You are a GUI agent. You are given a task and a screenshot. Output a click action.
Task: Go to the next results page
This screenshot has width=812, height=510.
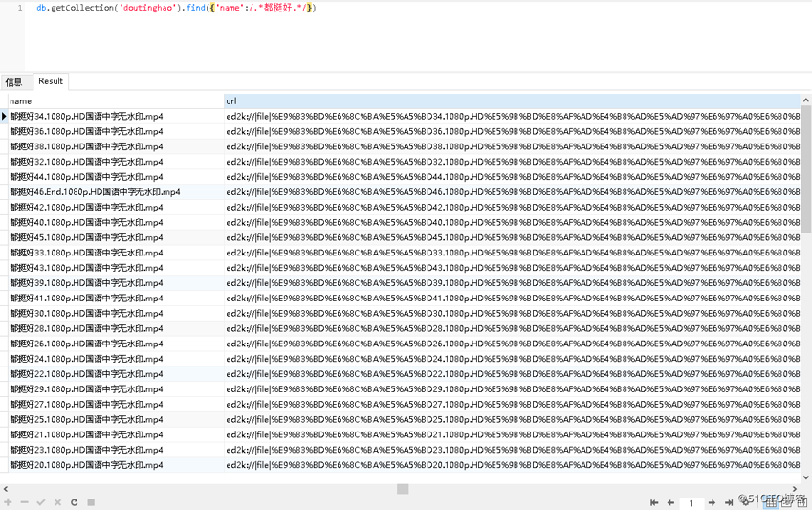coord(713,502)
